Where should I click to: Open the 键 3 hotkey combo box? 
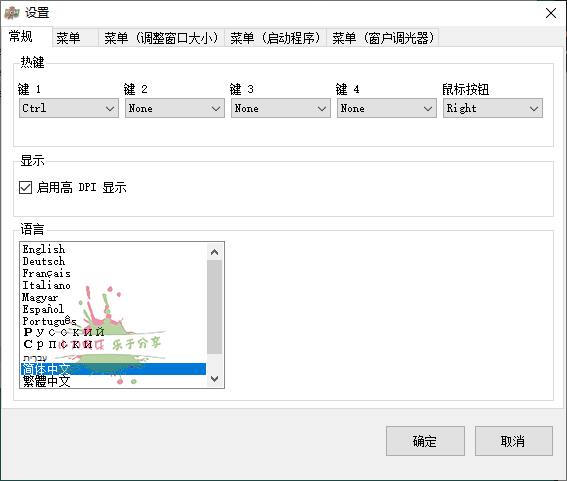[281, 108]
